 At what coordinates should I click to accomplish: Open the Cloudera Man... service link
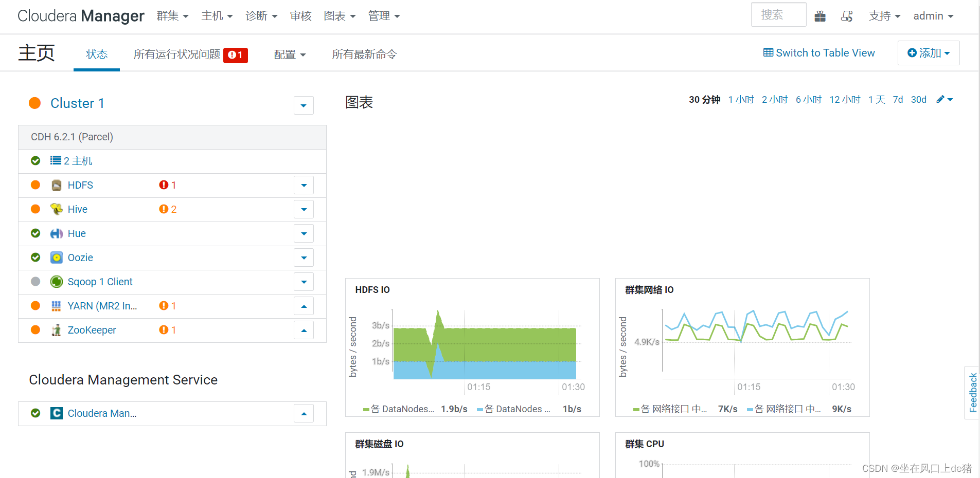tap(102, 413)
